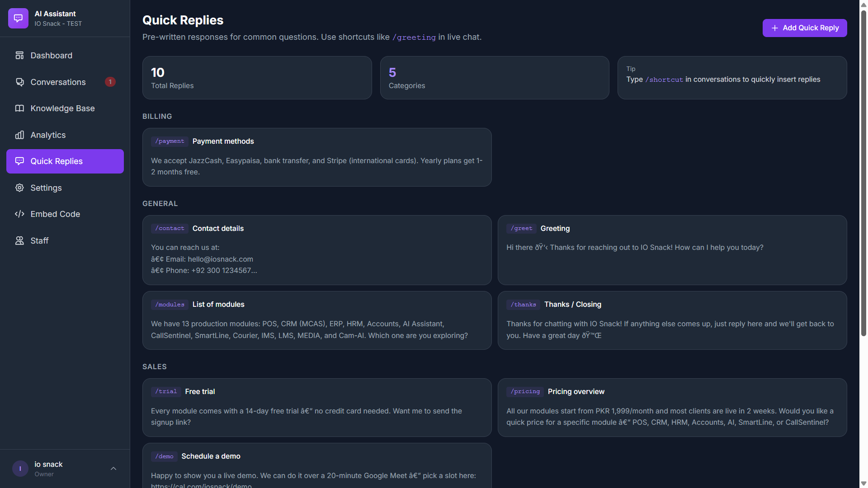Screen dimensions: 868x488
Task: Click the Categories count card
Action: (x=495, y=78)
